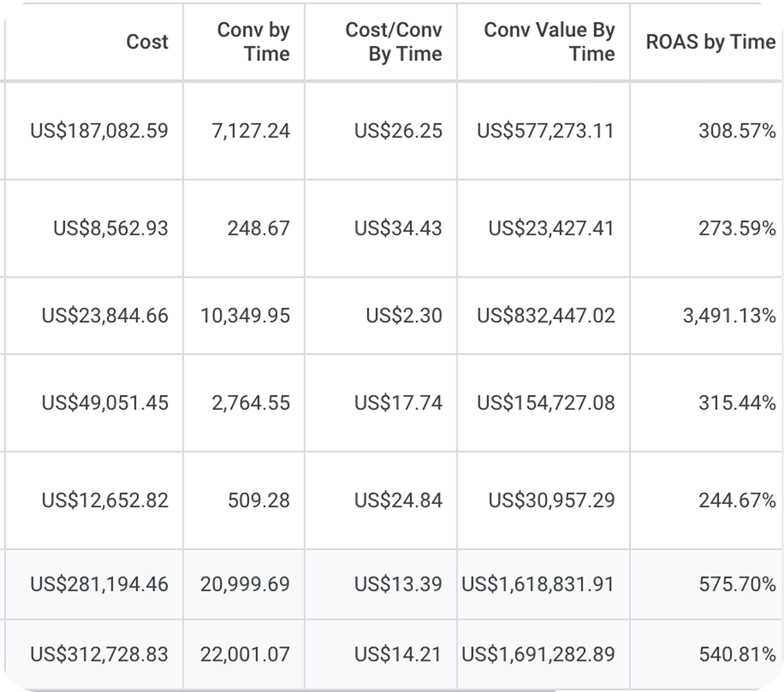Click the 7,127.24 conversions cell

(x=251, y=131)
